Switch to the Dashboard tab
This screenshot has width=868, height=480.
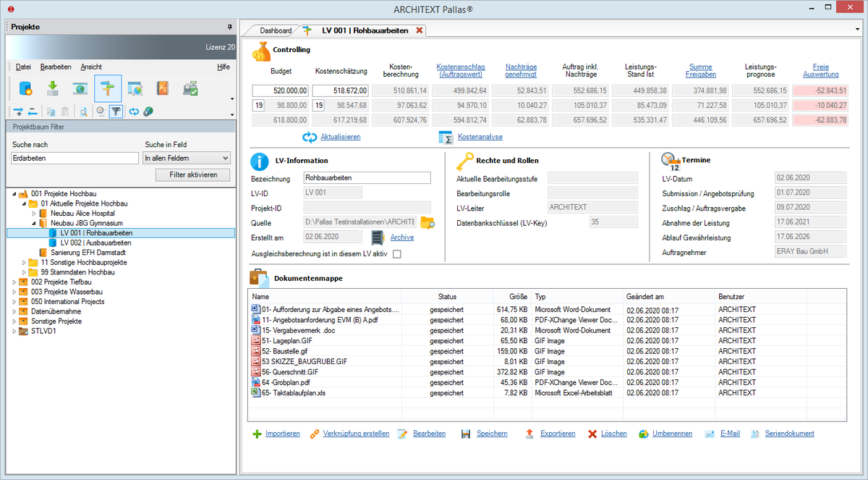click(276, 30)
